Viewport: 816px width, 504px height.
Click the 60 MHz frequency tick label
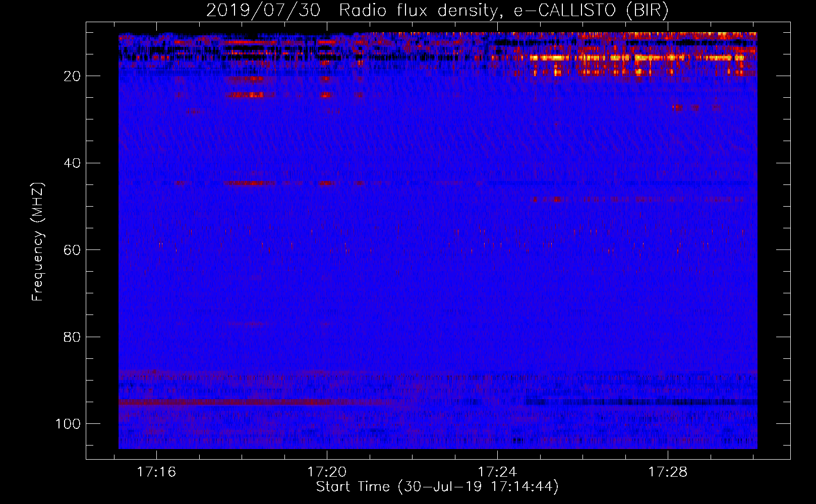(72, 250)
